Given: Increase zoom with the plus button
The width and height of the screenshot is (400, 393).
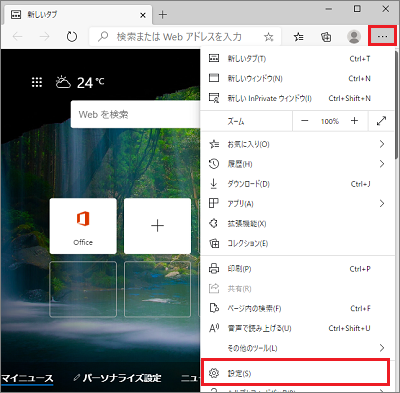Looking at the screenshot, I should (354, 121).
